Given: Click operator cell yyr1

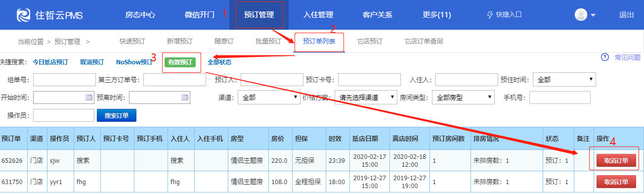Looking at the screenshot, I should 56,182.
